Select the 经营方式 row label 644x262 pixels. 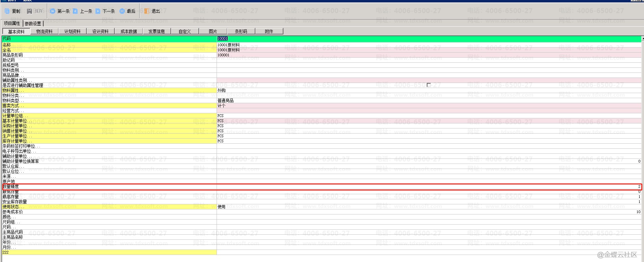coord(13,111)
